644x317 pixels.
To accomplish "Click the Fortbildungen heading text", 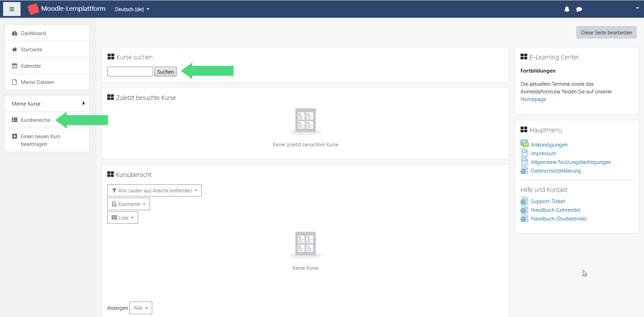I will [538, 71].
